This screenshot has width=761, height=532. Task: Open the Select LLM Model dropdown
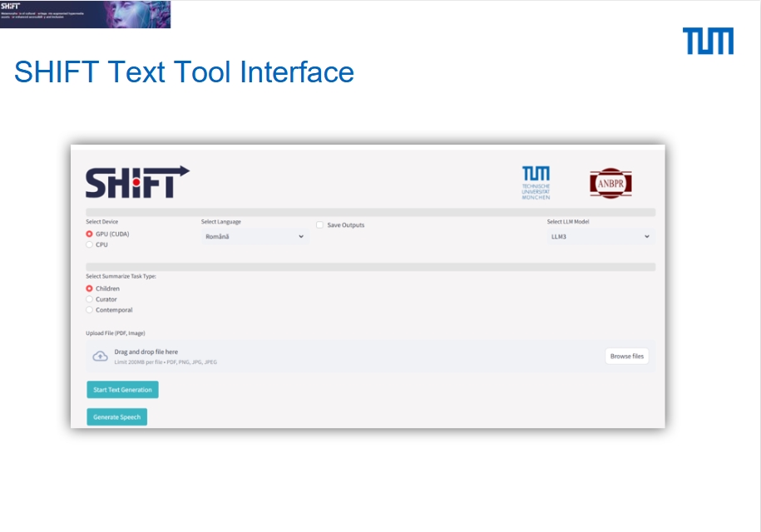600,237
